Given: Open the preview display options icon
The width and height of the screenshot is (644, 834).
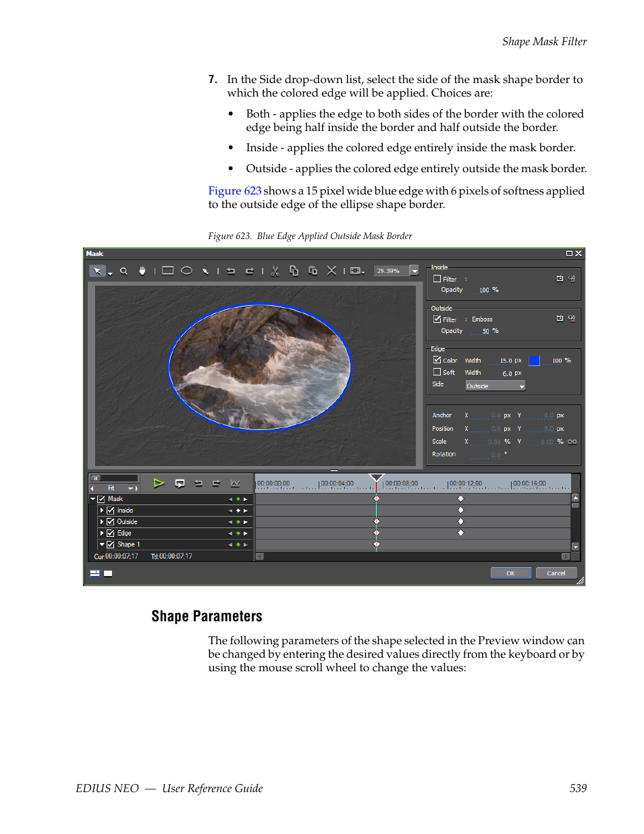Looking at the screenshot, I should 357,271.
